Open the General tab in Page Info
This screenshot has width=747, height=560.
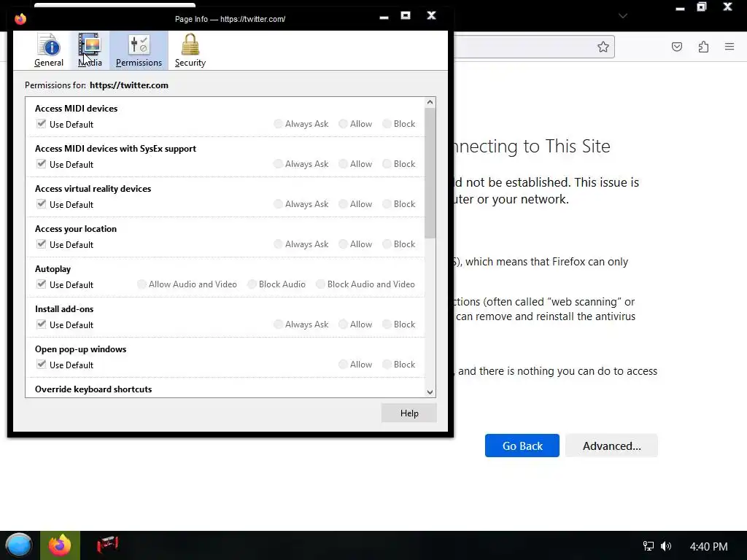(49, 50)
